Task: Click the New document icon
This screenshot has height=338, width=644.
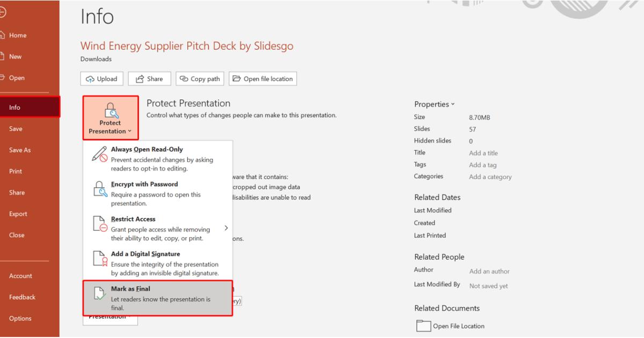Action: coord(2,56)
